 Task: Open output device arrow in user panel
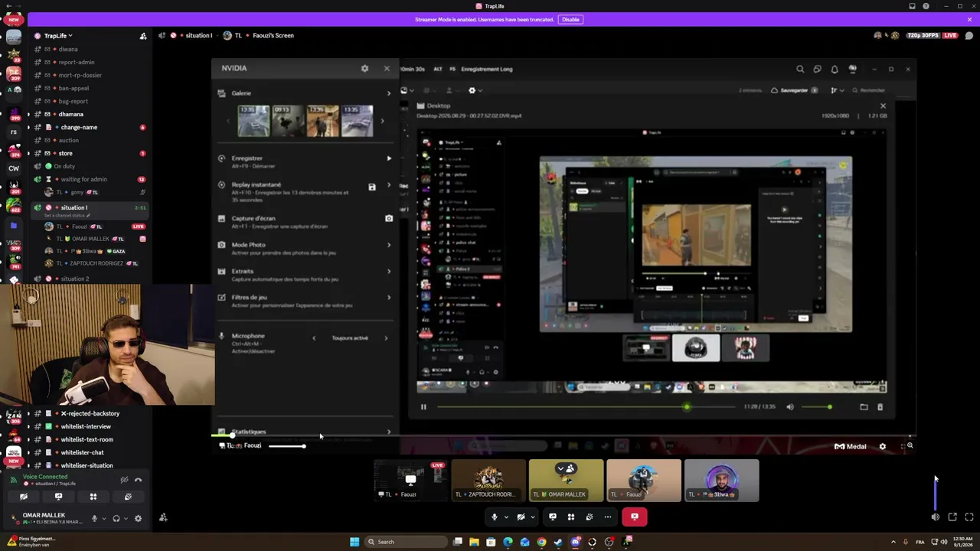(126, 518)
